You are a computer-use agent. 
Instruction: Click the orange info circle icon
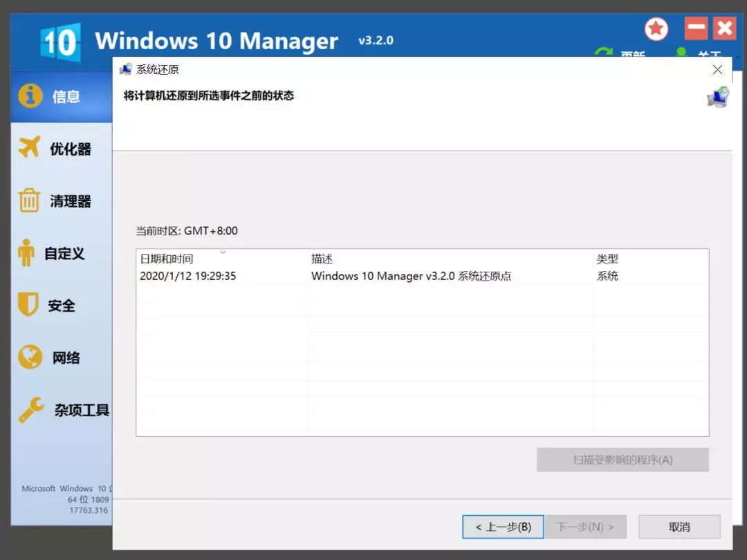coord(30,95)
